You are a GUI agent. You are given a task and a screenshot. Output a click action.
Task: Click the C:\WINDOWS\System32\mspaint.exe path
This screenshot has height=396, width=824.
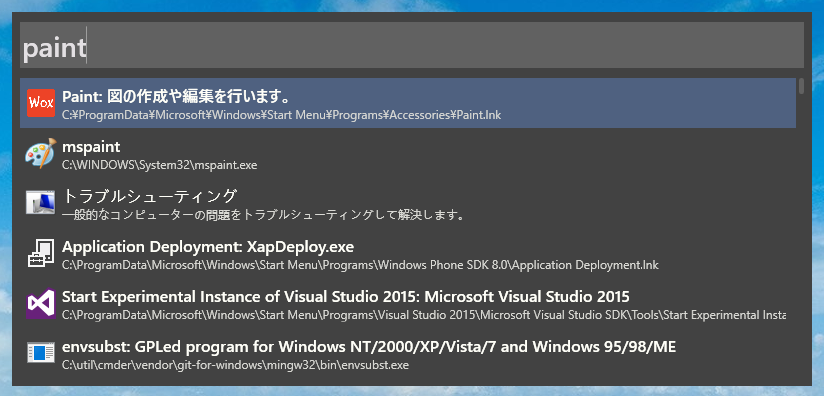159,165
